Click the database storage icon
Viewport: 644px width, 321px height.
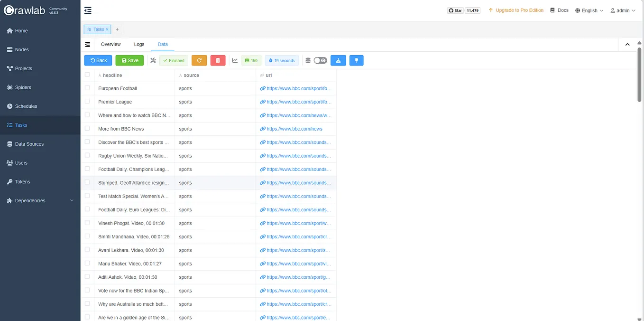[308, 60]
